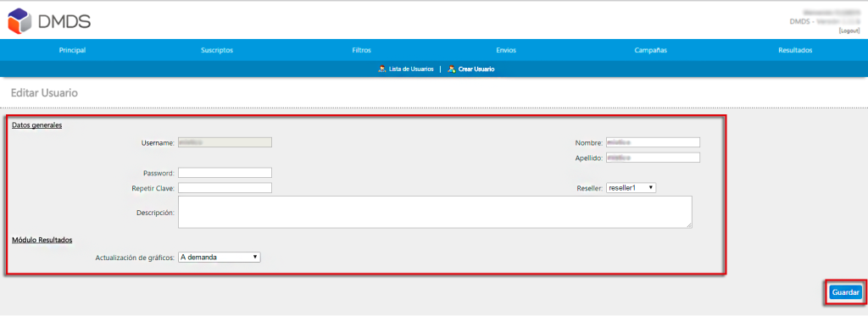Click the Crear Usuario link
Screen dimensions: 868x316
pos(476,69)
